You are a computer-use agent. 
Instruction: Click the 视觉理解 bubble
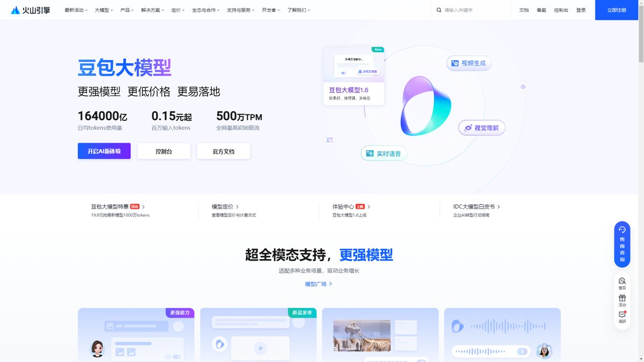coord(481,128)
